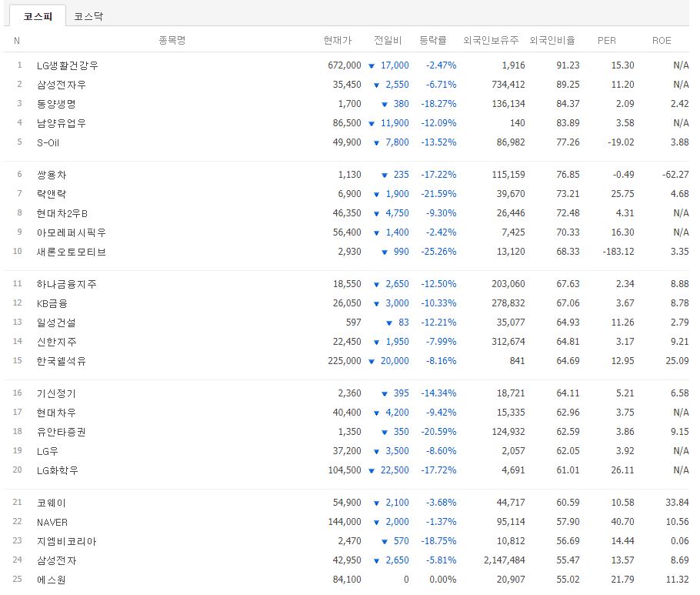Open 신한지주 stock page
The image size is (700, 595).
(56, 342)
